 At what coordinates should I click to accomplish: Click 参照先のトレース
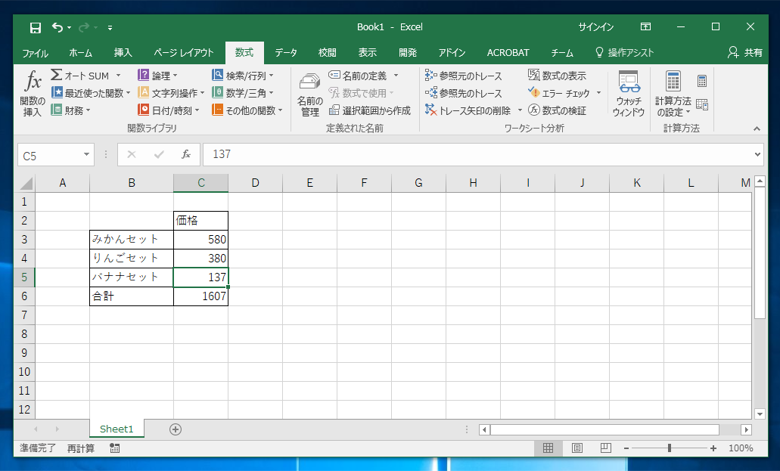(463, 93)
